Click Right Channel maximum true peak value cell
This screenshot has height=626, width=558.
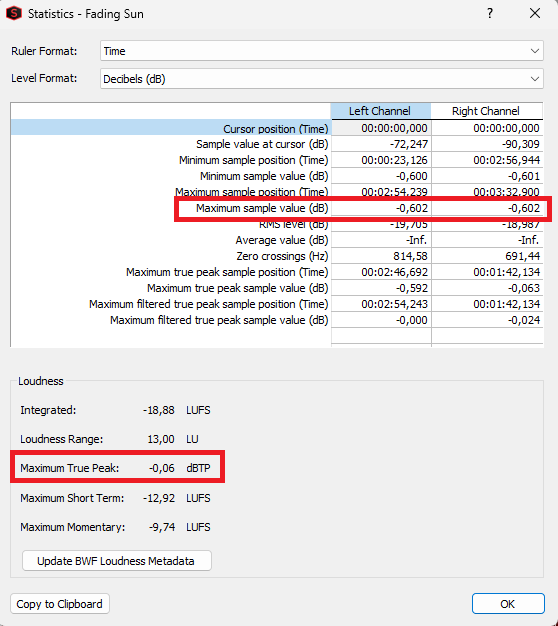pos(487,288)
